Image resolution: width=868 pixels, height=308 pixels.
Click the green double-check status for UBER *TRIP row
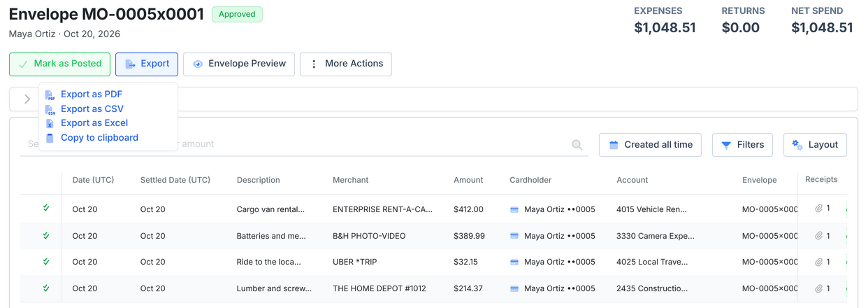(46, 261)
